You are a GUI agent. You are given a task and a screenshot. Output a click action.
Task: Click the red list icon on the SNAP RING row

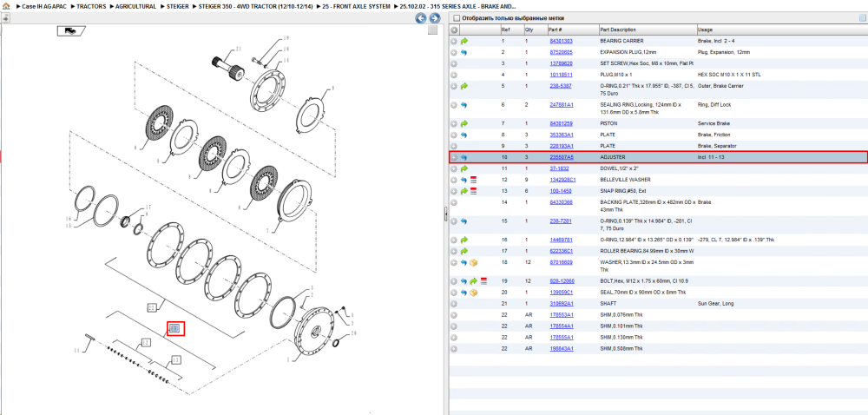point(473,191)
